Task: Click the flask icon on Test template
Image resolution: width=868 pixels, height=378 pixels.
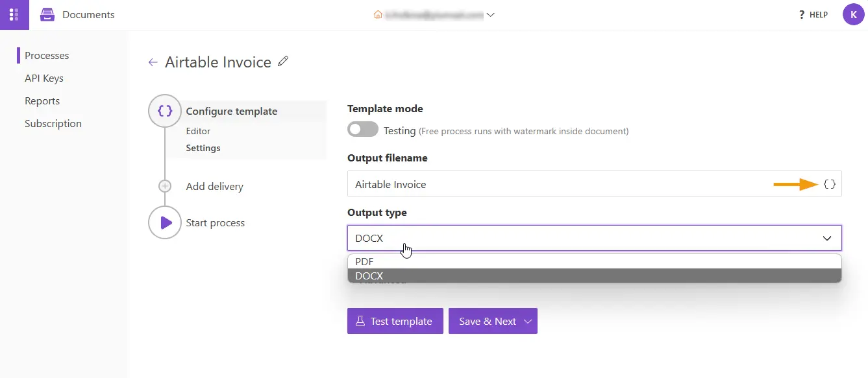Action: point(359,321)
